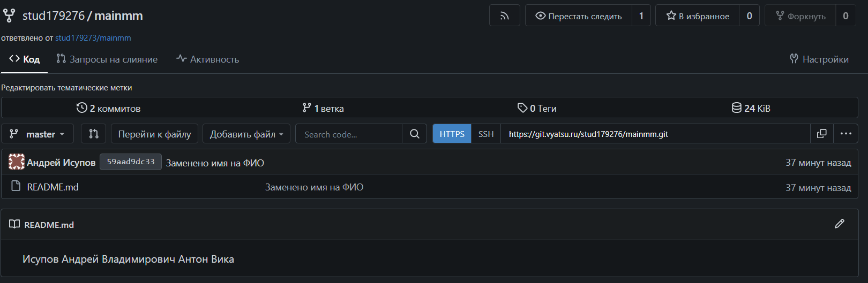Viewport: 868px width, 283px height.
Task: Toggle watching with Перестать следить button
Action: (x=579, y=16)
